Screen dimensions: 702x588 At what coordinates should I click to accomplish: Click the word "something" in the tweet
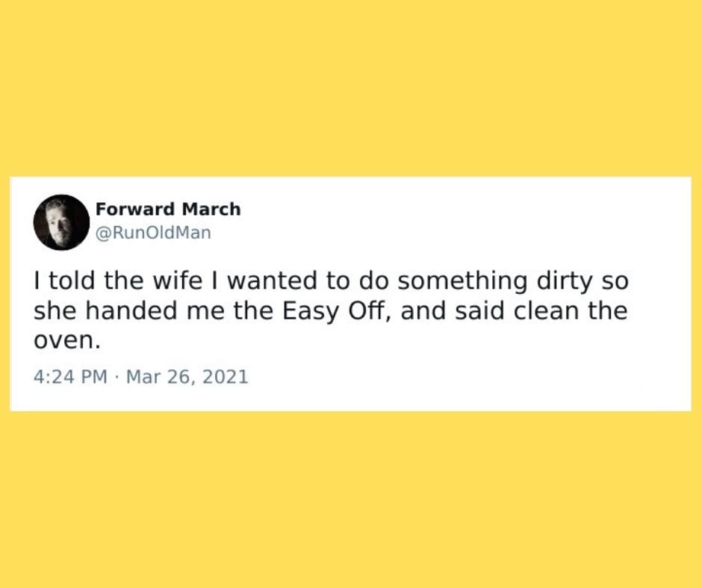[x=462, y=281]
